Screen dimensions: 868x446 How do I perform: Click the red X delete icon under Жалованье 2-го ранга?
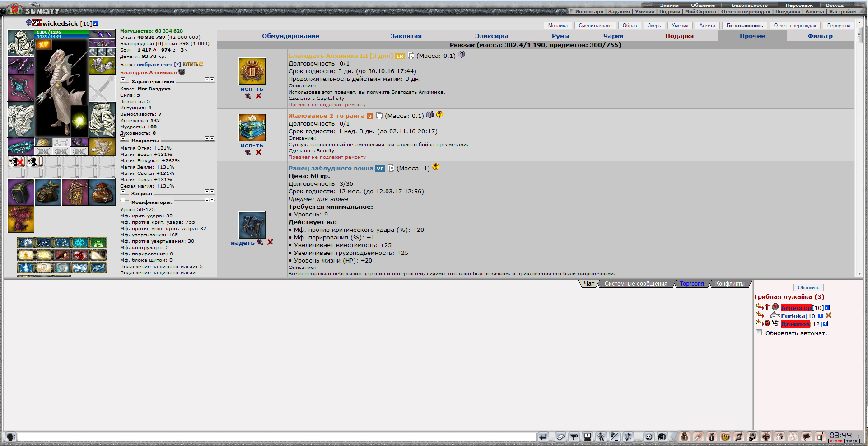(x=258, y=152)
